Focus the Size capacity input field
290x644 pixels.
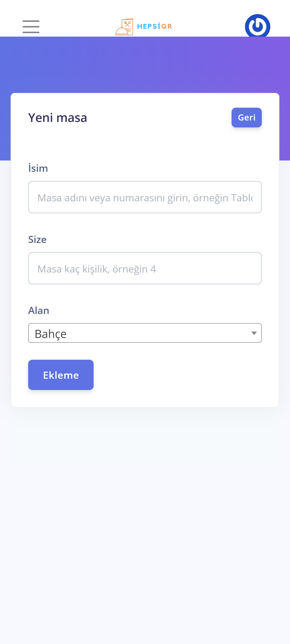pos(145,268)
